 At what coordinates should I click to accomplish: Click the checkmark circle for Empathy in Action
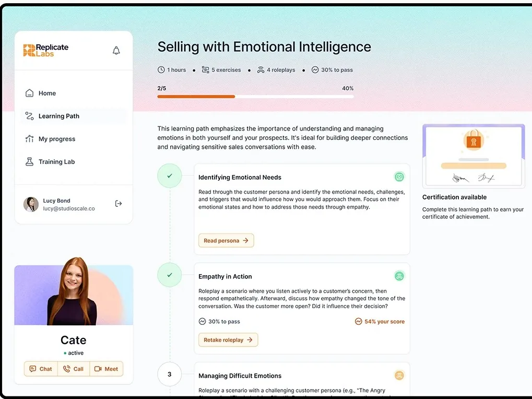pyautogui.click(x=170, y=275)
